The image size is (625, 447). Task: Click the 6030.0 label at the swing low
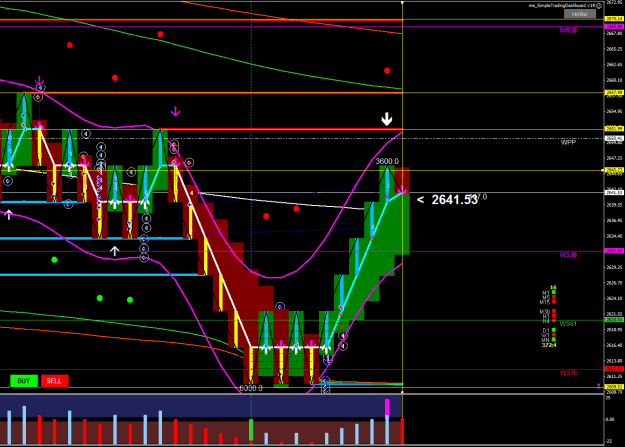[x=251, y=388]
